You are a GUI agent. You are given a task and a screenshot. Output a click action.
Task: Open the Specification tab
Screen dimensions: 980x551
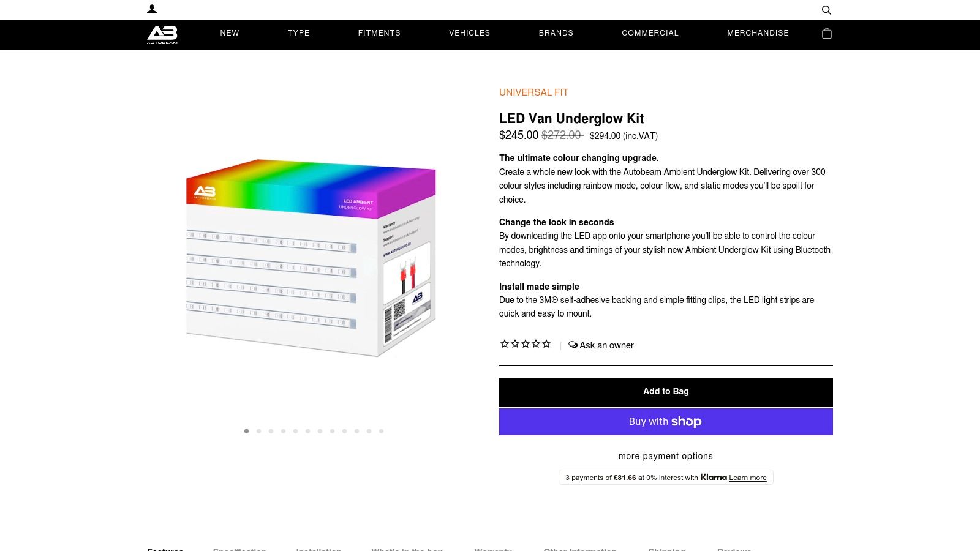pyautogui.click(x=239, y=549)
